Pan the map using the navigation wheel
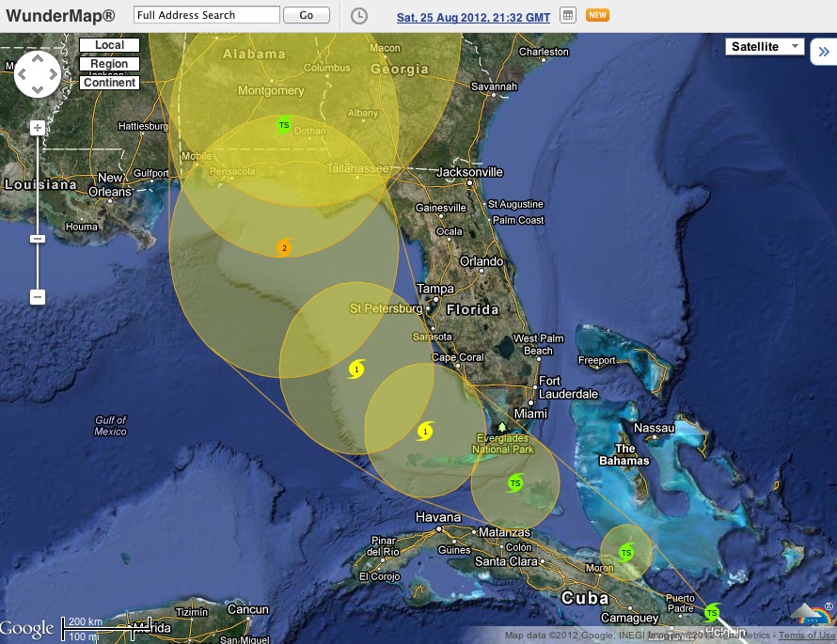This screenshot has height=644, width=837. point(38,74)
